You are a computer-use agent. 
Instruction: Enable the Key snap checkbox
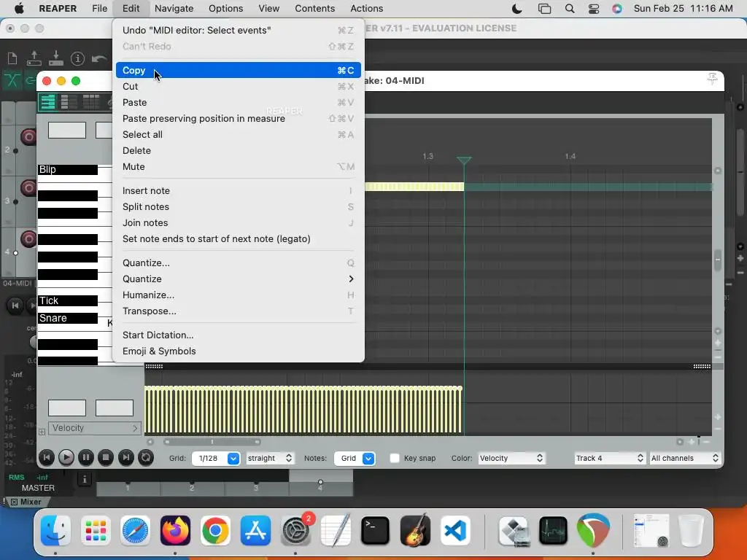tap(395, 458)
